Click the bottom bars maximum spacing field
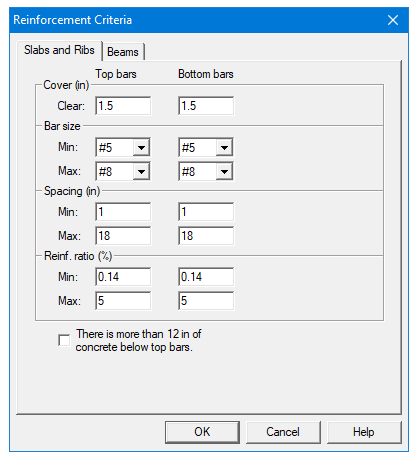The height and width of the screenshot is (460, 419). 206,236
